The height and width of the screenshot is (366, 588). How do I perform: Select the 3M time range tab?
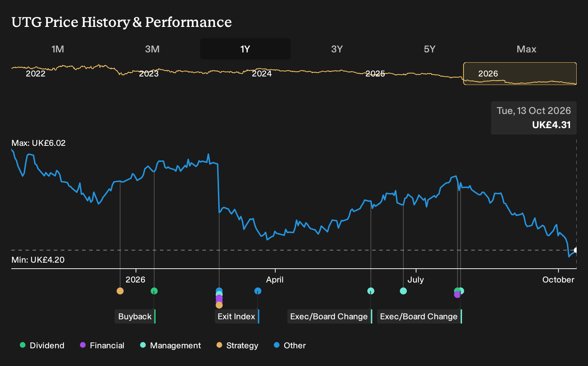point(152,49)
